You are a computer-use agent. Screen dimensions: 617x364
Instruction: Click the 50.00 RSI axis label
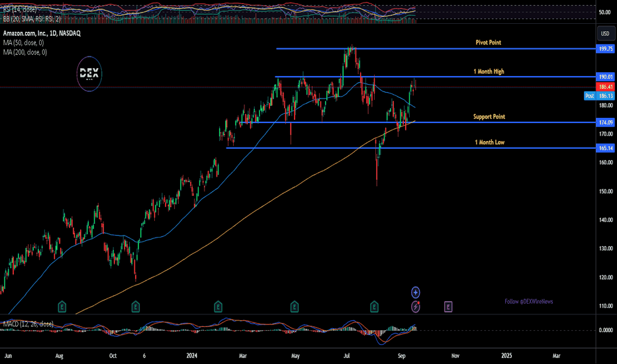[604, 12]
